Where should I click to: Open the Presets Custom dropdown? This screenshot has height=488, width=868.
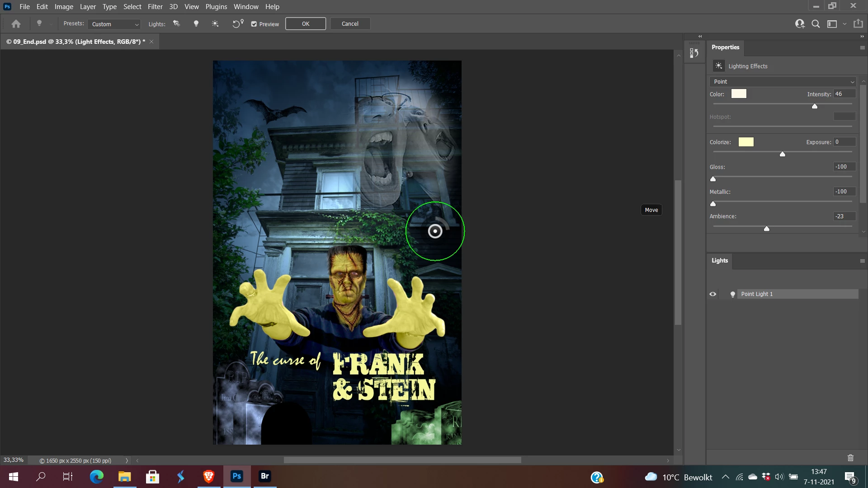(x=114, y=24)
